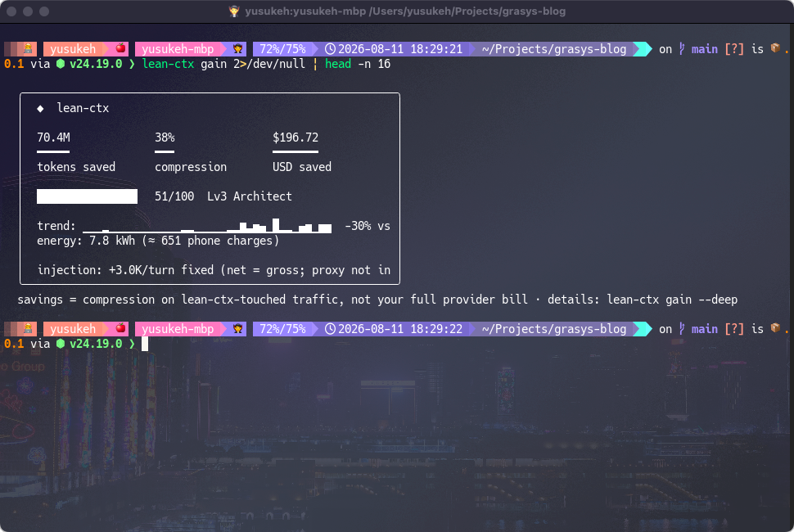Click the clock icon before 18:29:22
Screen dimensions: 794x532
click(x=330, y=329)
